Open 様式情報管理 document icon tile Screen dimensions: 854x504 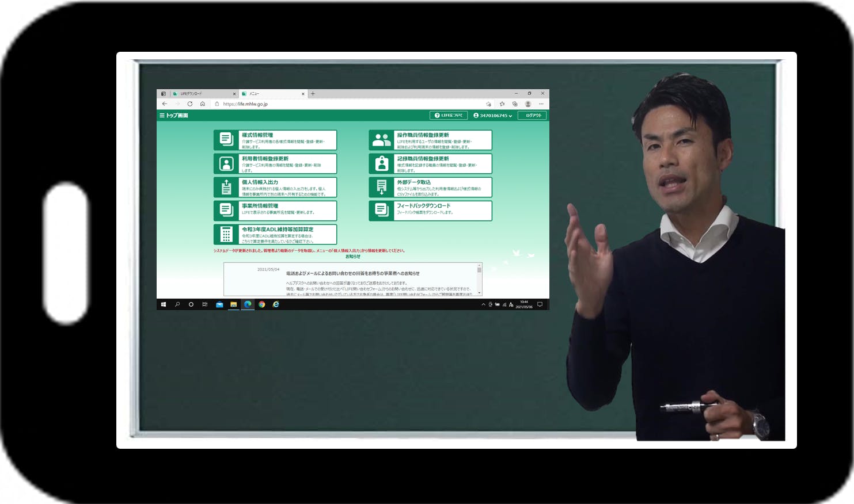coord(226,140)
